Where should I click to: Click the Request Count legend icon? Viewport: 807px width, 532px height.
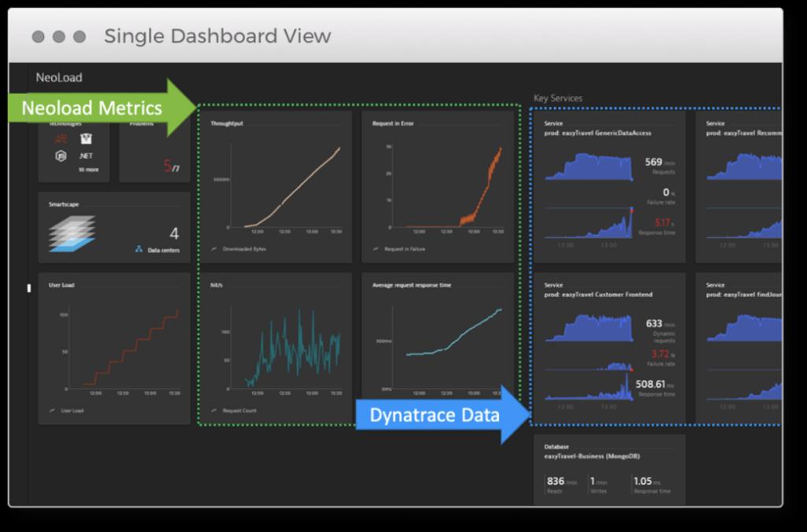click(214, 411)
